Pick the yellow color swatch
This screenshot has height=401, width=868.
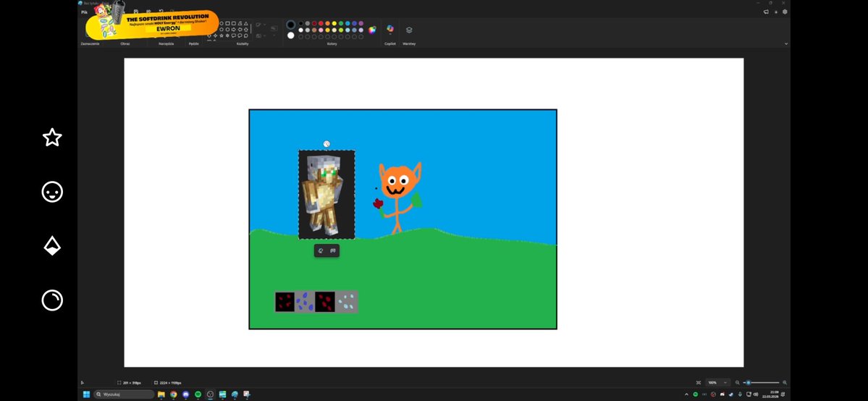pyautogui.click(x=334, y=23)
